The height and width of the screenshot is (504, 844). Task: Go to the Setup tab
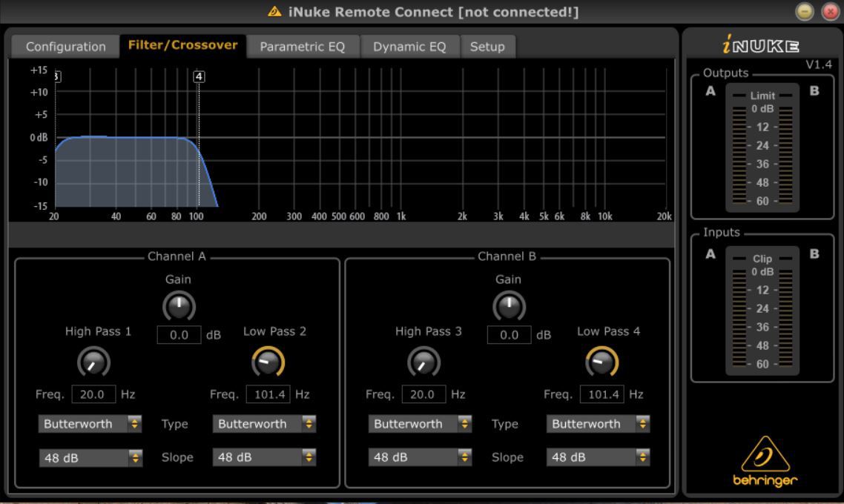488,47
